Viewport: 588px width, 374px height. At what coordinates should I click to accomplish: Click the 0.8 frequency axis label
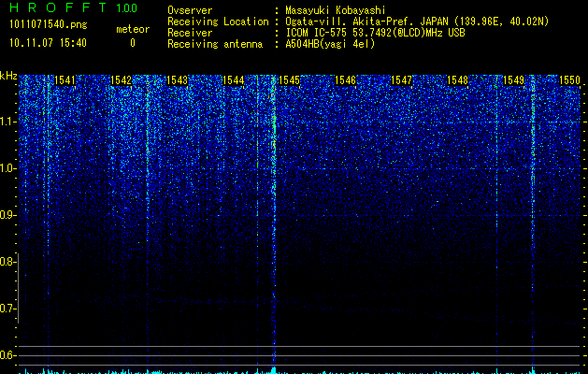tap(7, 262)
